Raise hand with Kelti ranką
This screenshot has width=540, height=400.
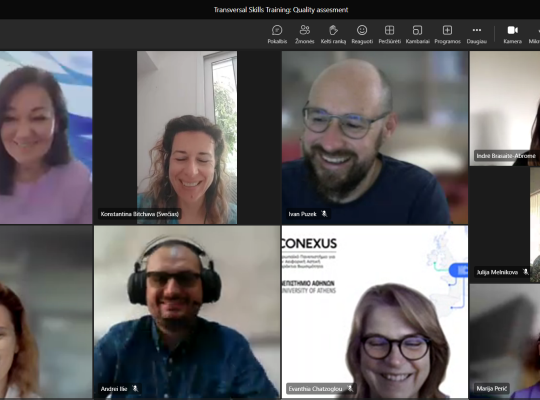pyautogui.click(x=333, y=34)
